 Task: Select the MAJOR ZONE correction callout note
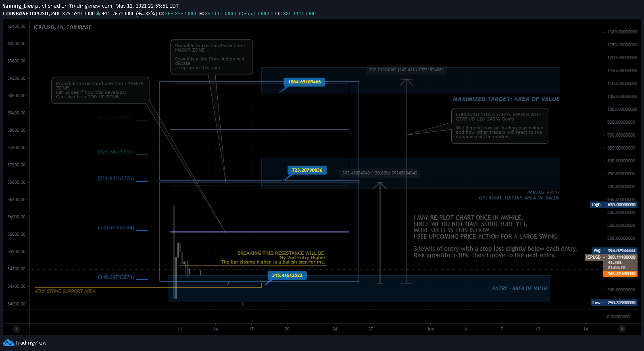pyautogui.click(x=212, y=57)
